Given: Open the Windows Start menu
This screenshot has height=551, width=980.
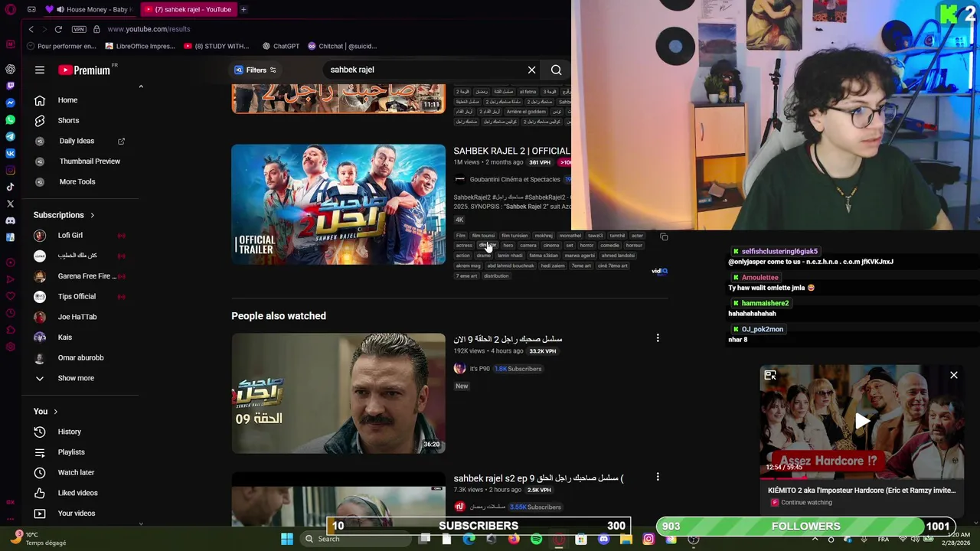Looking at the screenshot, I should [x=286, y=539].
